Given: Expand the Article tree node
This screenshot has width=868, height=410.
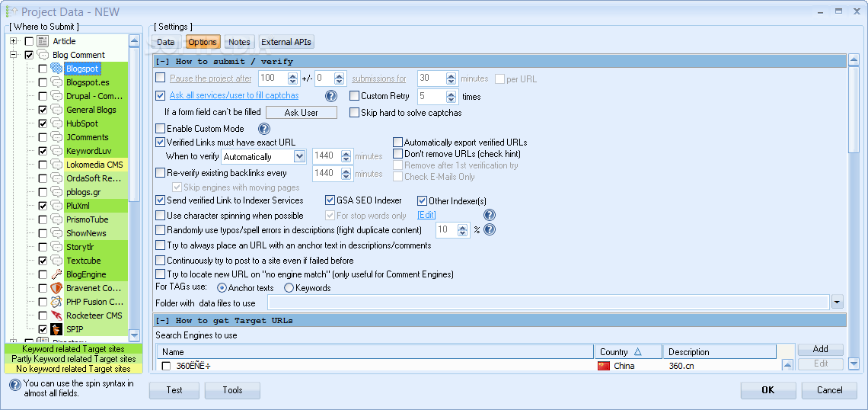Looking at the screenshot, I should [14, 41].
